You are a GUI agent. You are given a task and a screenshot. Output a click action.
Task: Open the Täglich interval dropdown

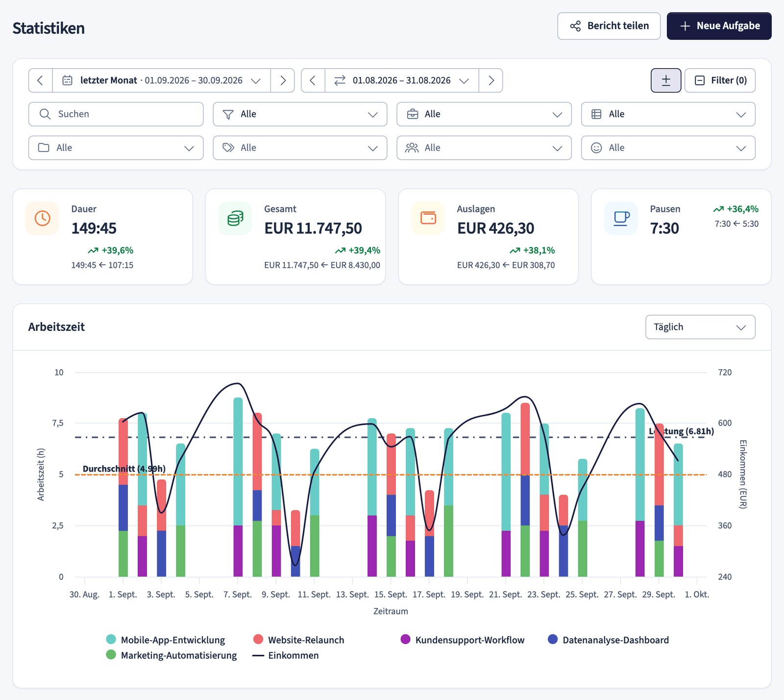click(x=700, y=327)
